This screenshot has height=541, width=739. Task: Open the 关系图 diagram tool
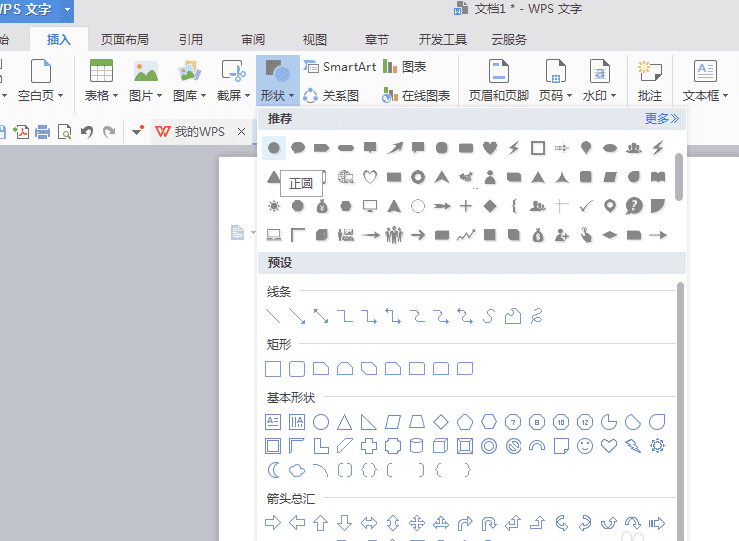point(332,96)
